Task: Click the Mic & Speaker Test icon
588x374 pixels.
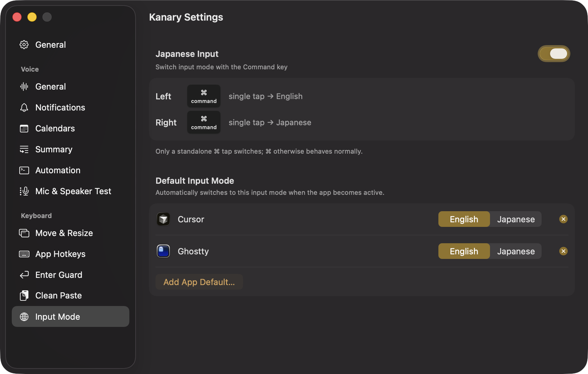Action: pos(24,191)
